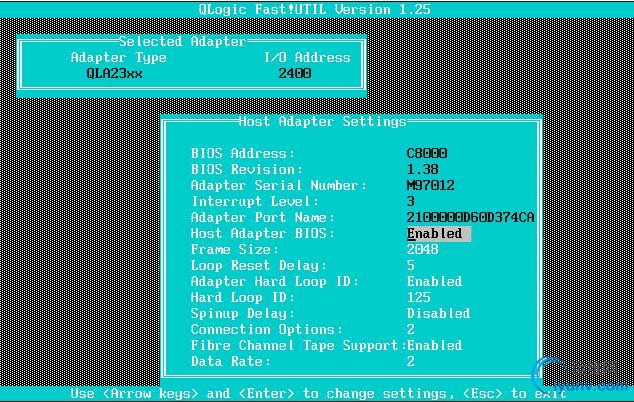
Task: Click the 'Host Adapter Settings' panel title
Action: coord(322,121)
